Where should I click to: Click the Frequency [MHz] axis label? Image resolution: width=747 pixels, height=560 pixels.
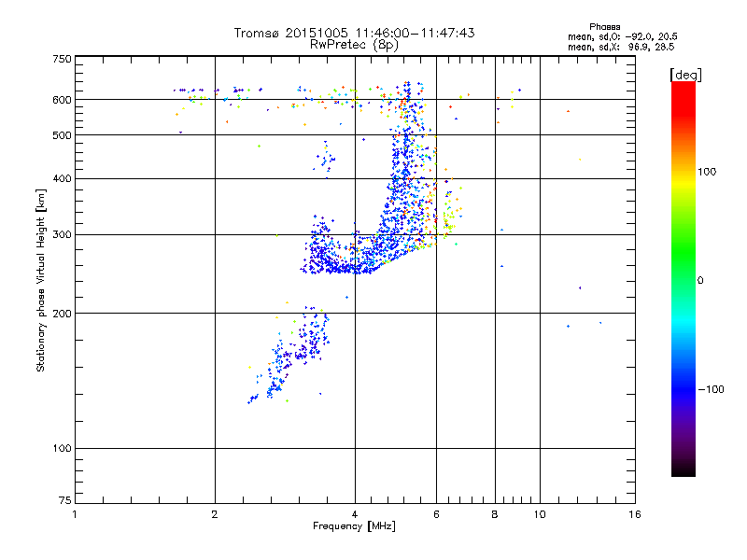click(354, 526)
